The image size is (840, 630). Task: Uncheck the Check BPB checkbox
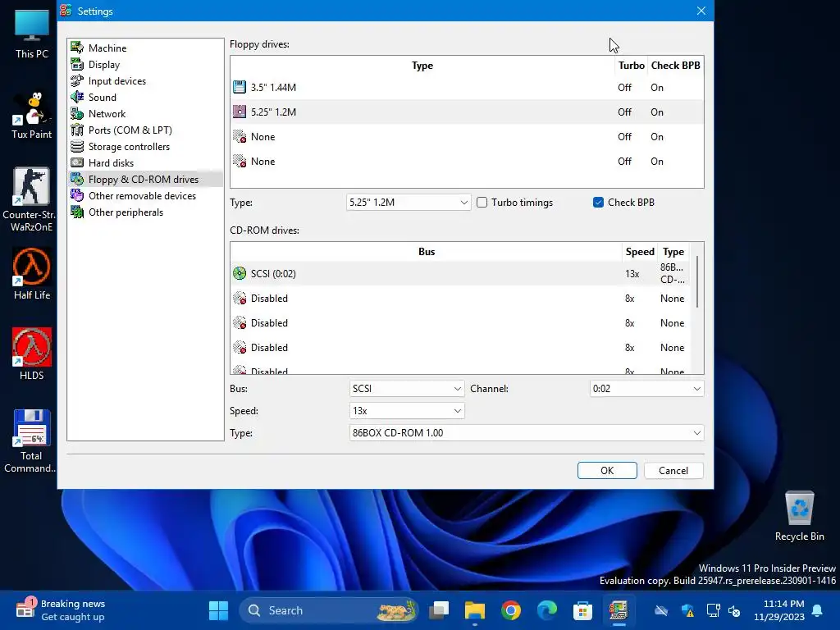[598, 203]
